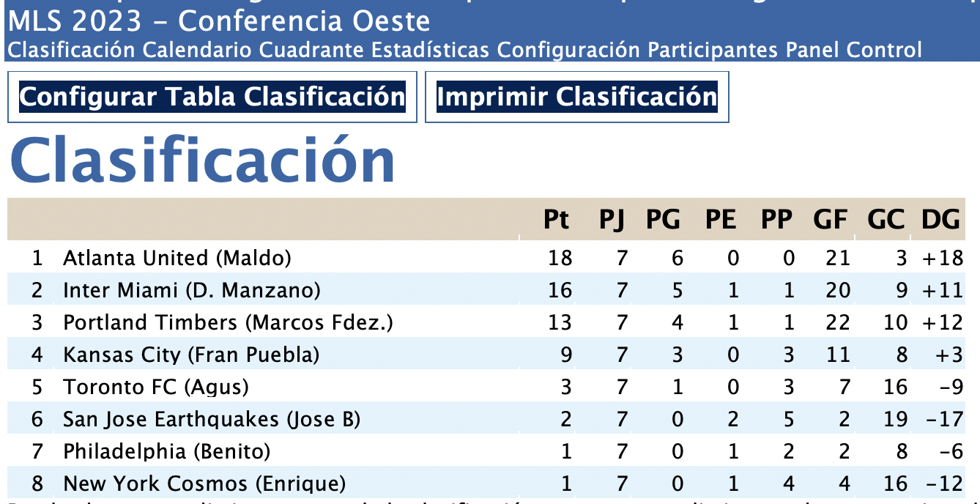Screen dimensions: 980x504
Task: Click San Jose Earthquakes (Jose B) team
Action: (212, 419)
